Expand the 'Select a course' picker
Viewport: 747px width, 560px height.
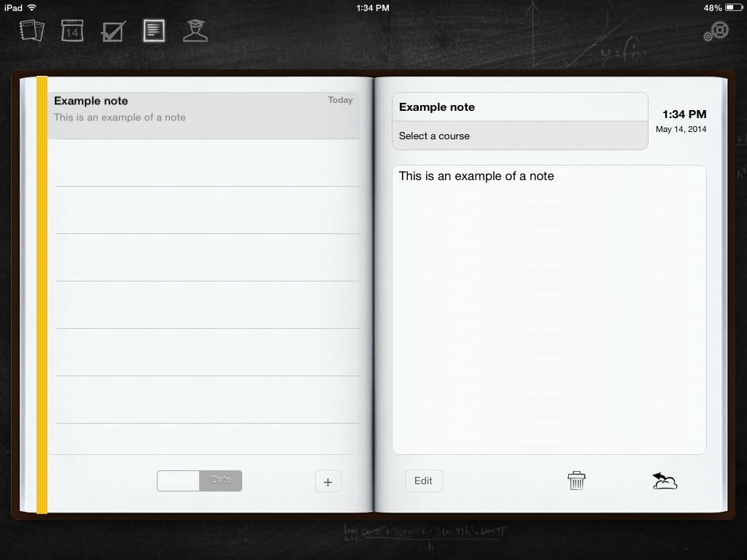[519, 136]
